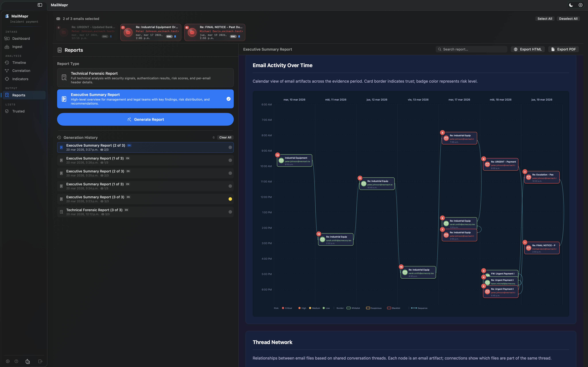Select the Technical Forensic Report type
Viewport: 588px width, 367px height.
(x=145, y=78)
